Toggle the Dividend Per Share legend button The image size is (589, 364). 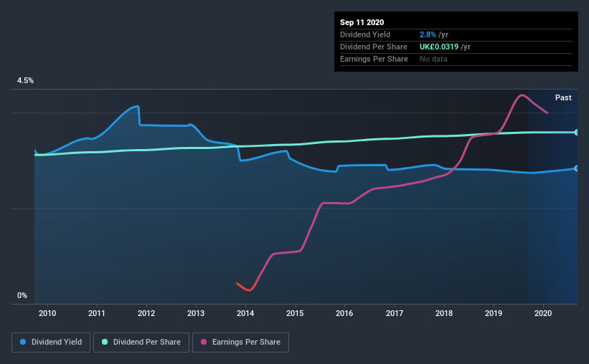click(x=141, y=343)
